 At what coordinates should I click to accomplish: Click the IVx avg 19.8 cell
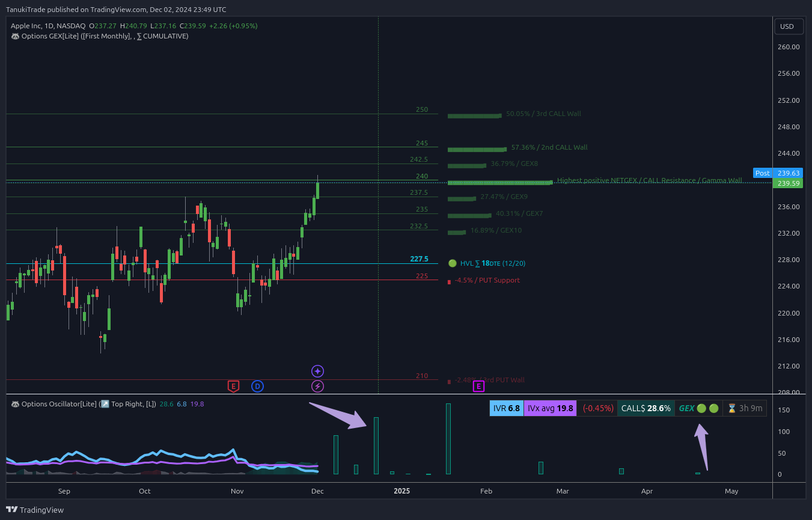[x=551, y=408]
